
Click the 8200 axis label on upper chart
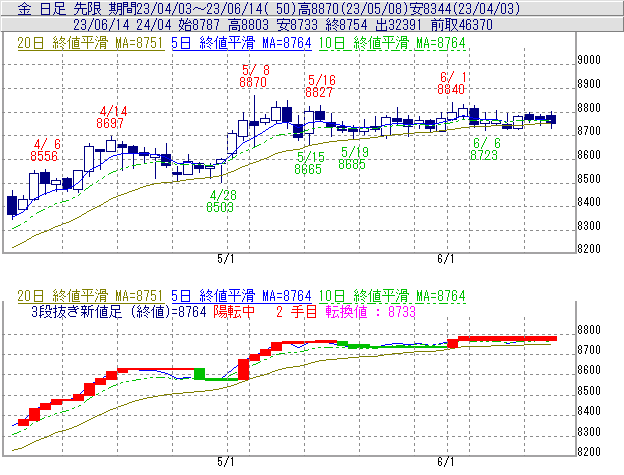[x=589, y=249]
